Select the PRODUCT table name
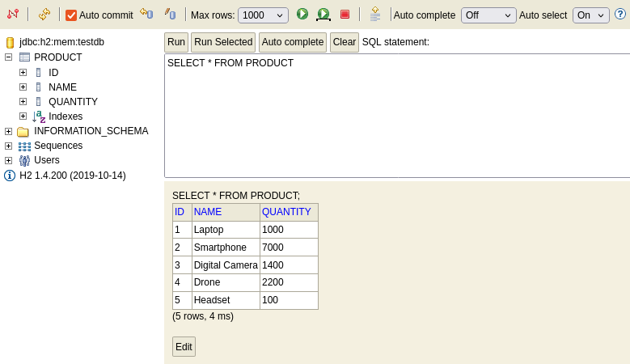Screen dimensions: 630x364 click(58, 57)
